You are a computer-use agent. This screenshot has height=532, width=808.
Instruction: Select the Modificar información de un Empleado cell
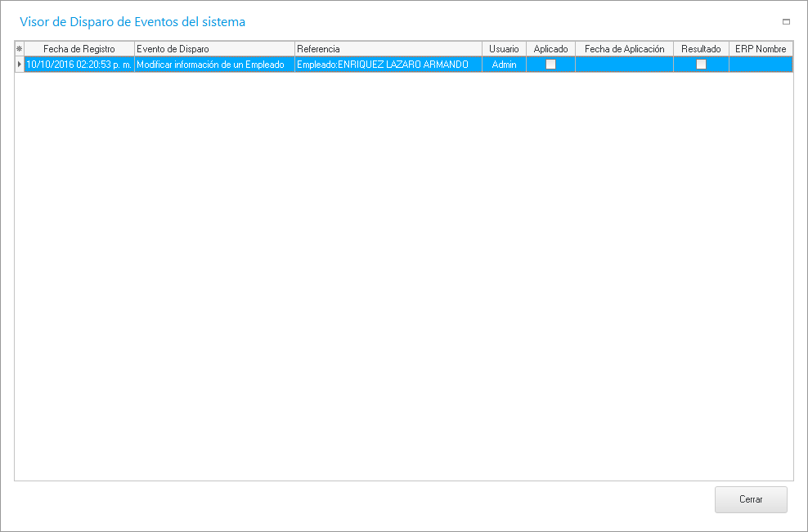(x=214, y=65)
